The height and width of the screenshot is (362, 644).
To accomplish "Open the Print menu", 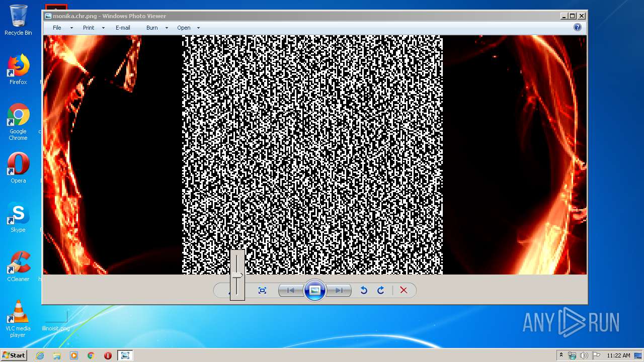I will [x=89, y=28].
